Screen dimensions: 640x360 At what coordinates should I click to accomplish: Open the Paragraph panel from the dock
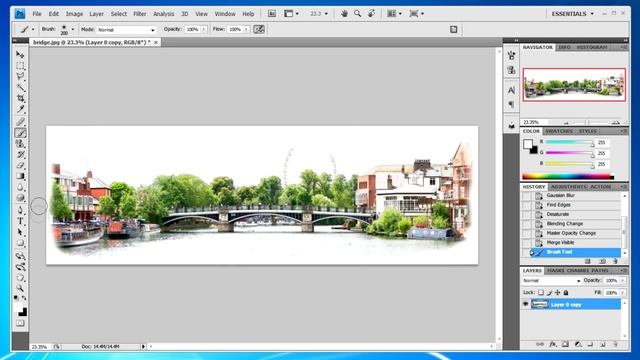(511, 105)
